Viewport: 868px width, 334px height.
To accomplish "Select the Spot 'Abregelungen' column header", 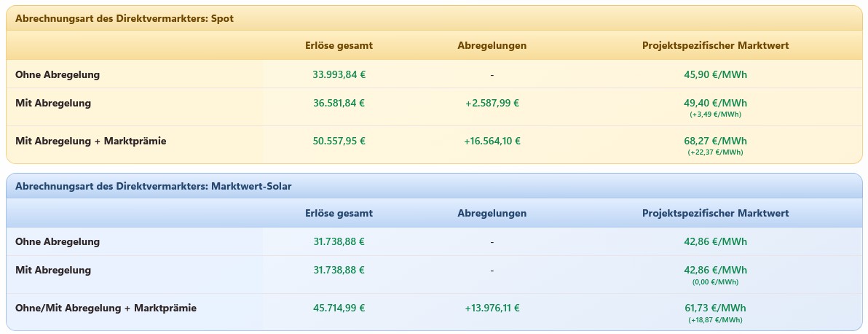I will coord(492,45).
